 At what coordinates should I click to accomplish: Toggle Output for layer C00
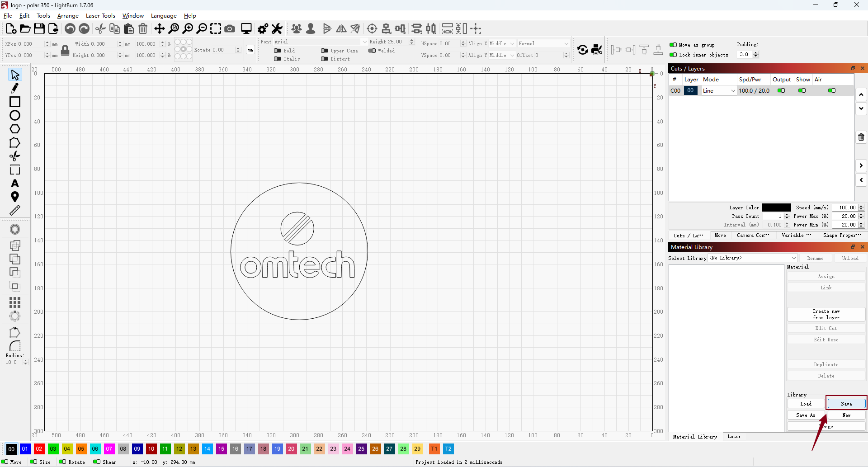point(781,90)
